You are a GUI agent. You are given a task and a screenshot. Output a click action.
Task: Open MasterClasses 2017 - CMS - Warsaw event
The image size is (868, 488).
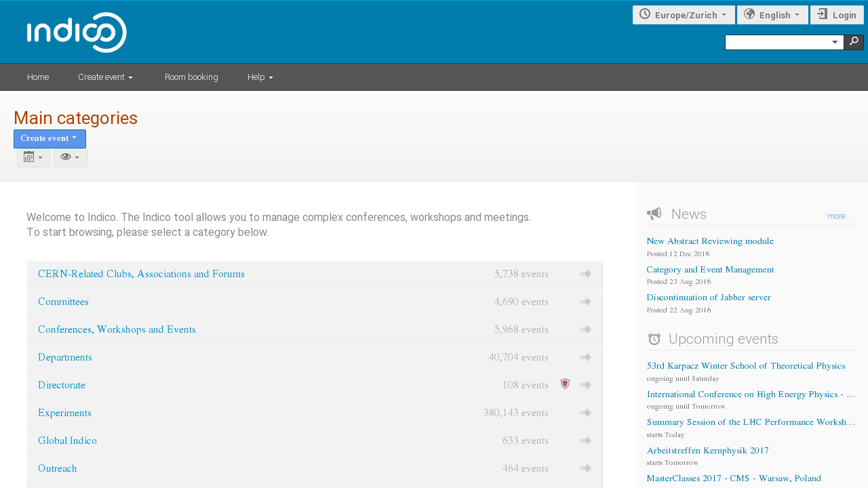[x=734, y=479]
